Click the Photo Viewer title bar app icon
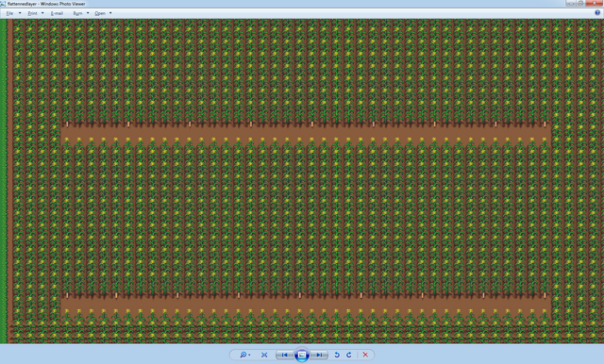 click(x=3, y=4)
